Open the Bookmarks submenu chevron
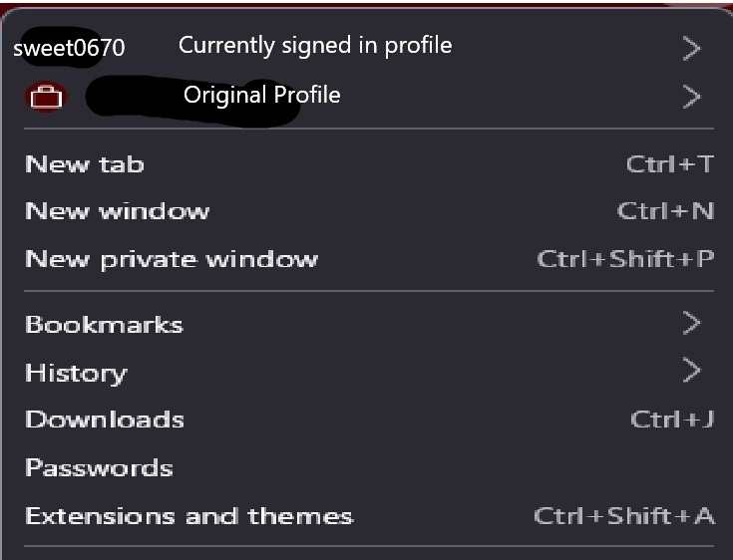The width and height of the screenshot is (733, 560). coord(692,323)
